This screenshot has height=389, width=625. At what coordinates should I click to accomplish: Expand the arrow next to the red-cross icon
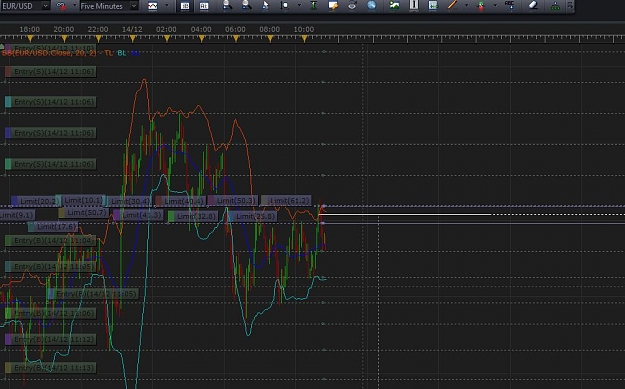coord(74,6)
